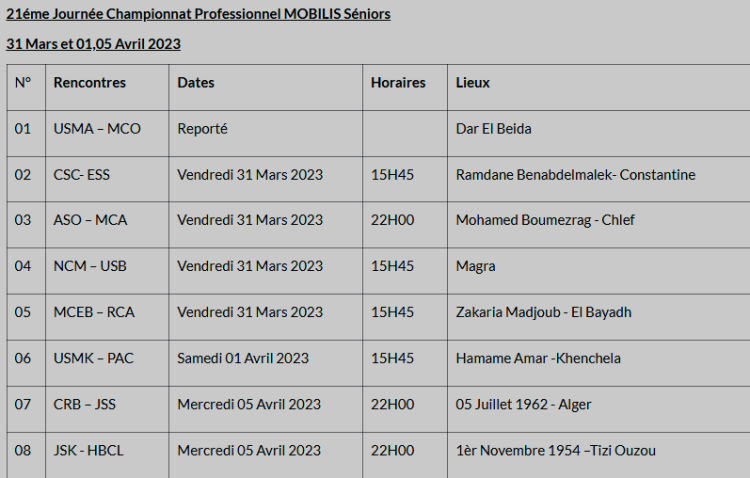Click the Rencontres column header
The height and width of the screenshot is (478, 750).
click(88, 83)
